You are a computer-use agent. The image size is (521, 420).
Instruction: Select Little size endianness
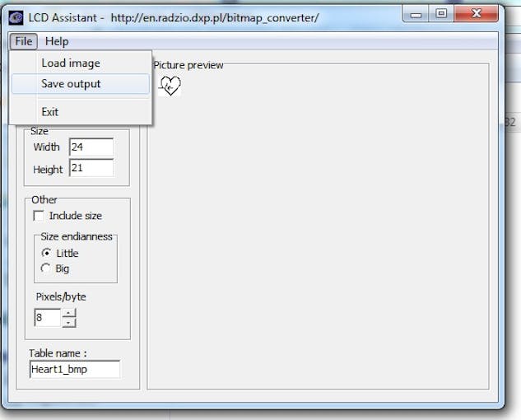46,253
